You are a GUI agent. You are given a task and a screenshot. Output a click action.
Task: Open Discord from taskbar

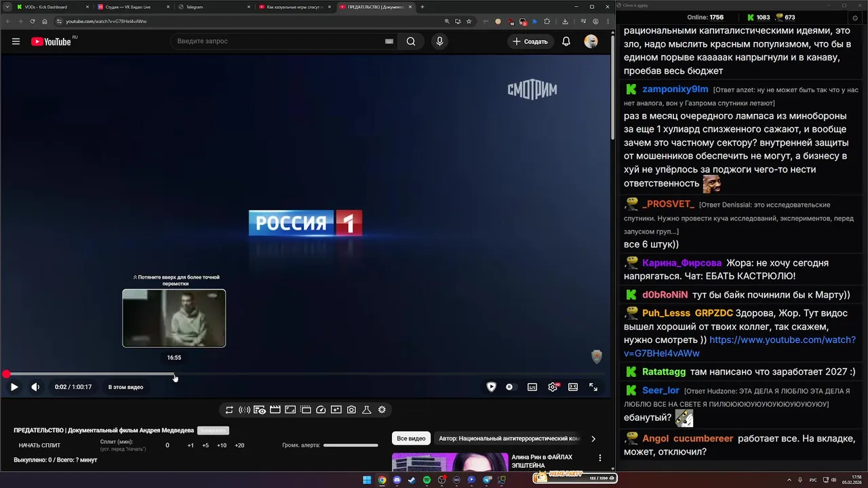pos(397,480)
